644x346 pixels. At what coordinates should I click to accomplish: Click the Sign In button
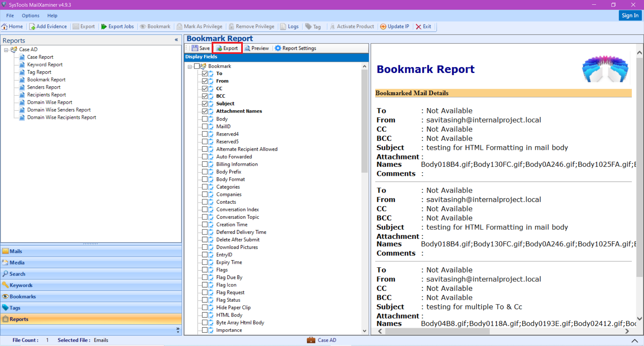630,15
